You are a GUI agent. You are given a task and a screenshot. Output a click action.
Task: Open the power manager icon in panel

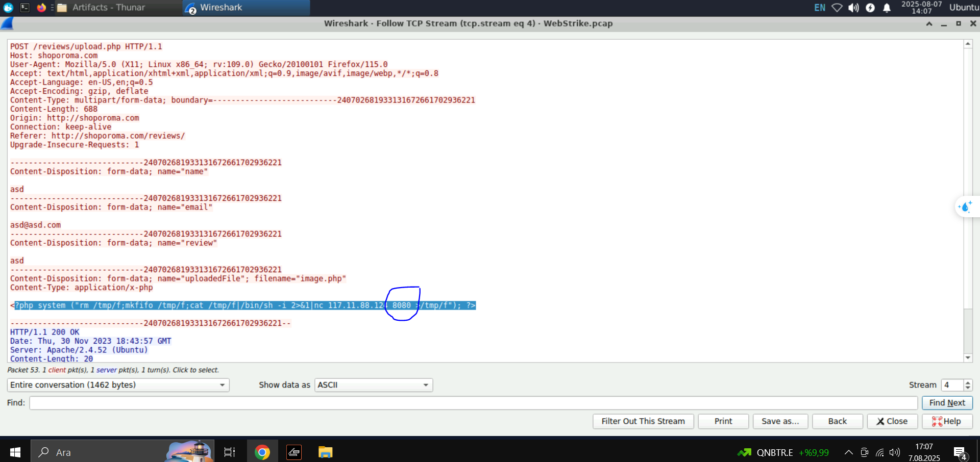pyautogui.click(x=870, y=8)
